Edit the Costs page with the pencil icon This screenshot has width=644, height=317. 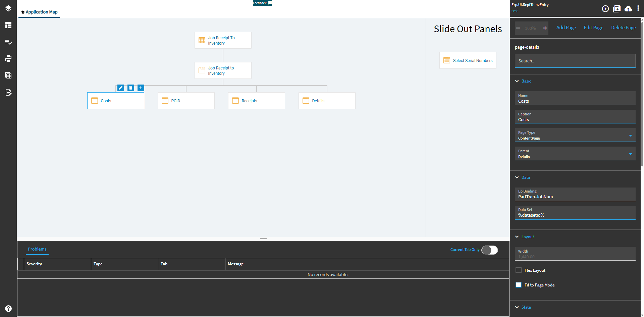120,88
